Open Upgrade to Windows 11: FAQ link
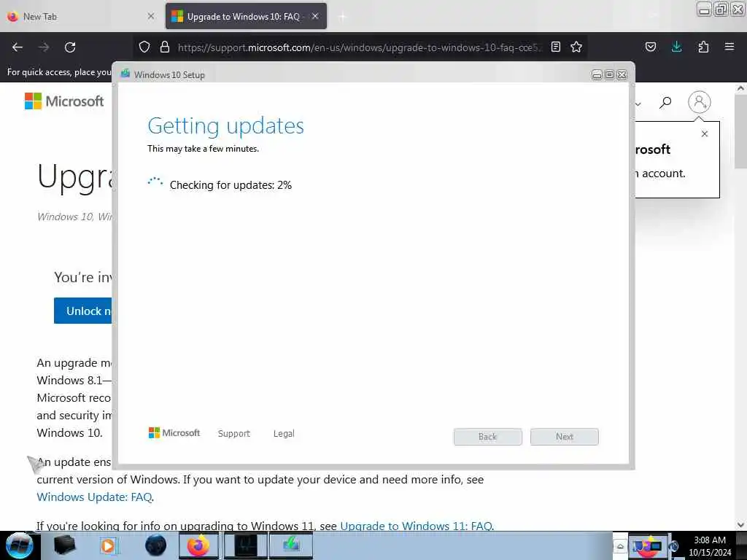 click(x=417, y=526)
